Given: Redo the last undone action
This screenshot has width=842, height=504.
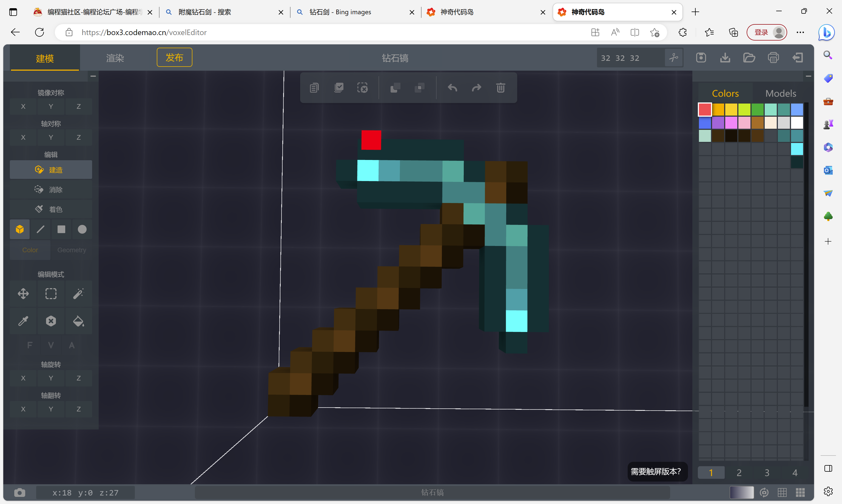Looking at the screenshot, I should [476, 88].
